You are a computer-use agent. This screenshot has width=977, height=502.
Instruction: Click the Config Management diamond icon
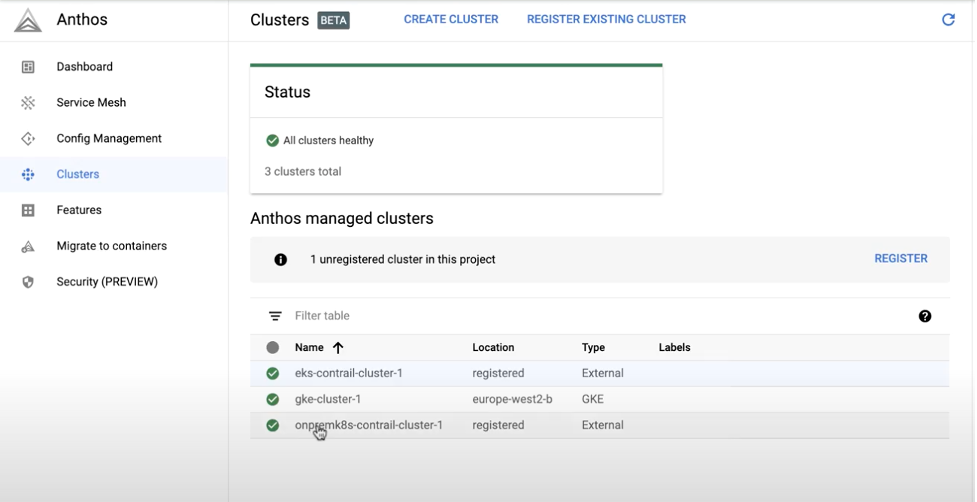pos(28,139)
